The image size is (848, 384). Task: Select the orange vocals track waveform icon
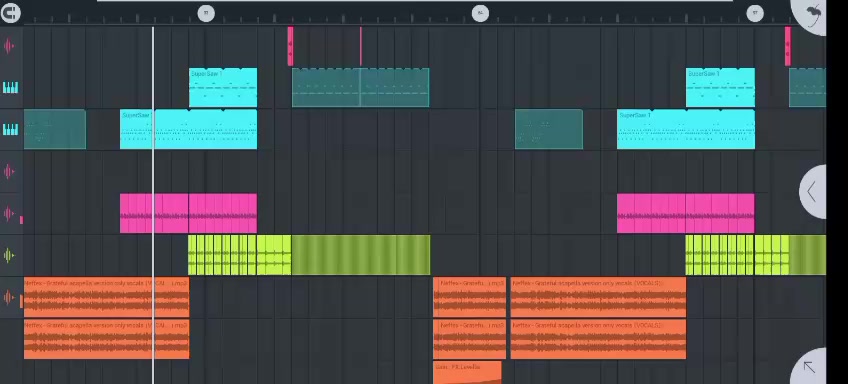click(10, 297)
